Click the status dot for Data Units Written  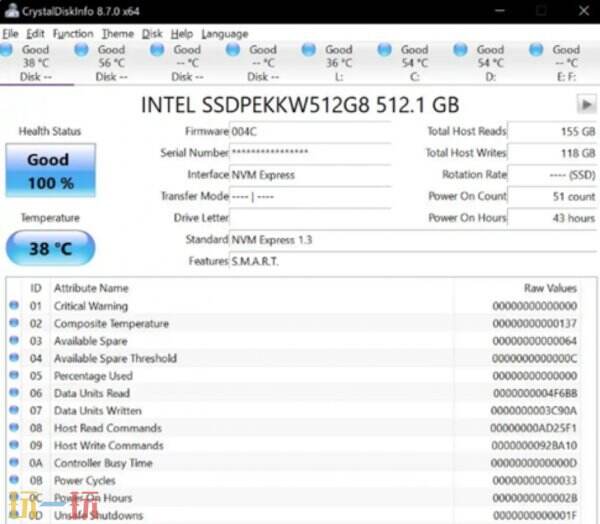14,410
